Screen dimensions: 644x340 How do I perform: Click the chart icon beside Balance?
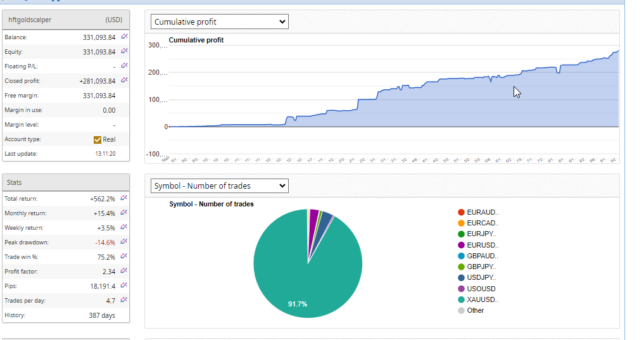[x=125, y=37]
